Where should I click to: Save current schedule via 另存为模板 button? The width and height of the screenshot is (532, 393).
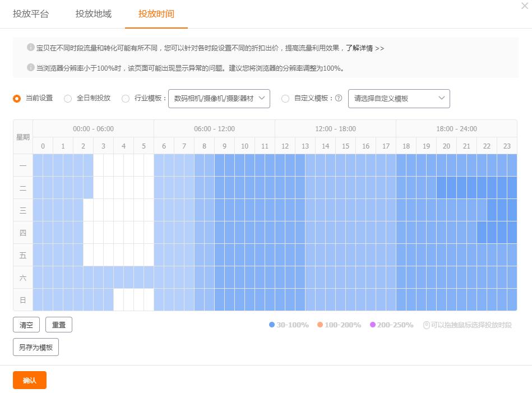pyautogui.click(x=35, y=346)
